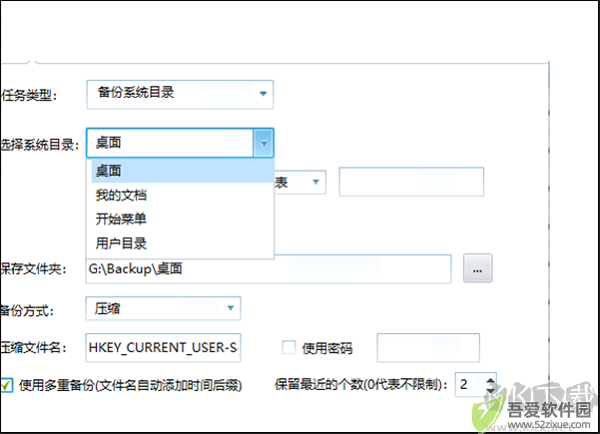Click the 保存文件夹 path field
Viewport: 600px width, 434px height.
click(x=268, y=269)
